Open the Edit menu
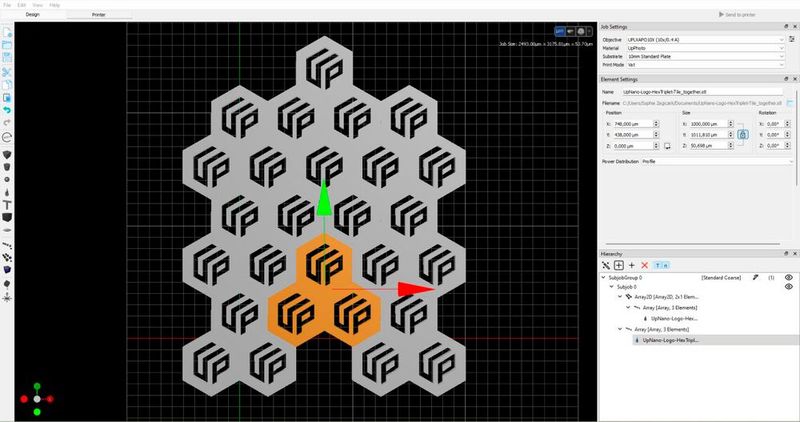Screen dimensions: 800x422 pos(21,5)
